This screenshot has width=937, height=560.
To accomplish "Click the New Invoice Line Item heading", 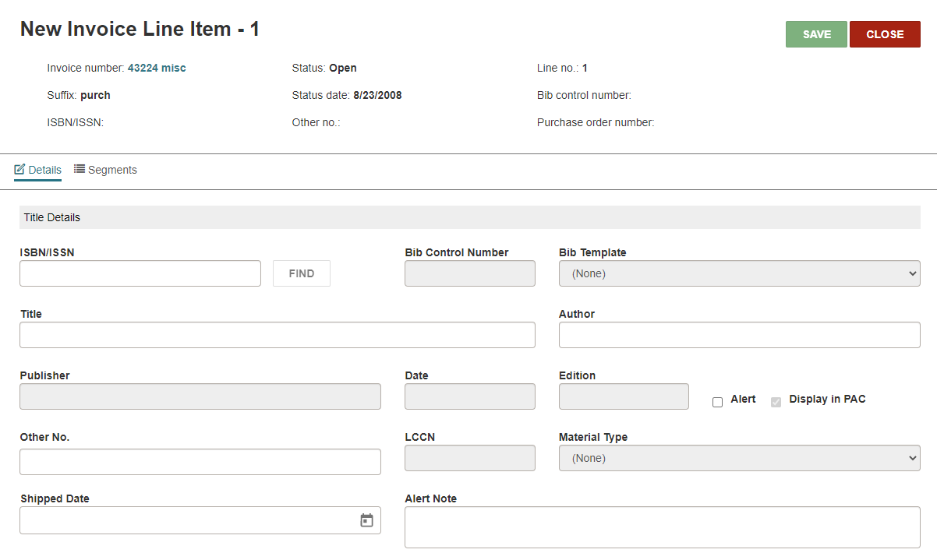I will 140,29.
